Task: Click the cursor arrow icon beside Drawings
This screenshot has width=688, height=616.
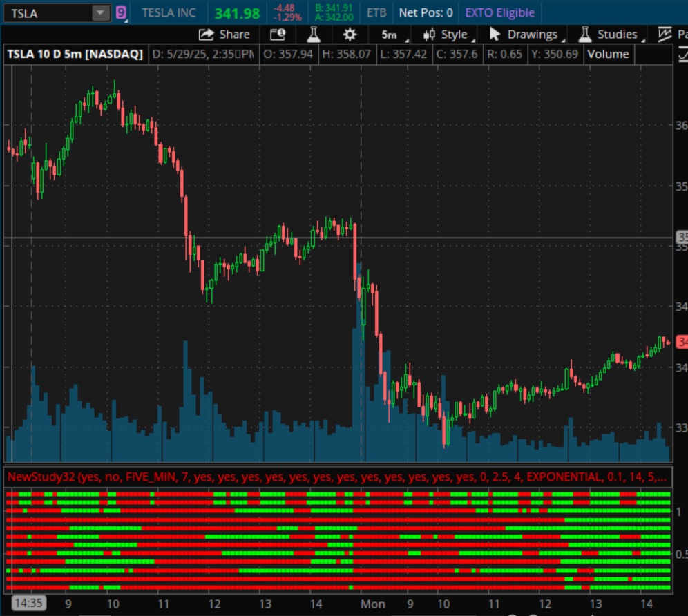Action: (x=495, y=35)
